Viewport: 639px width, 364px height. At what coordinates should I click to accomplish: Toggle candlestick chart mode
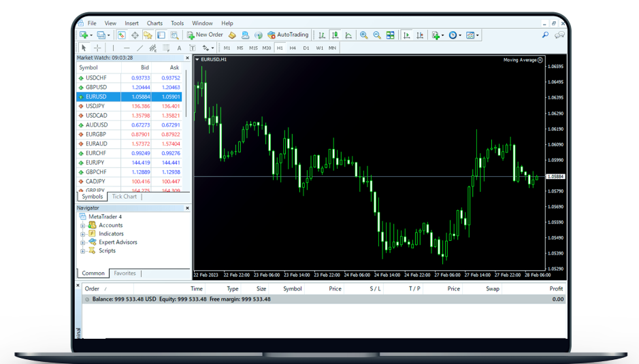pos(335,35)
